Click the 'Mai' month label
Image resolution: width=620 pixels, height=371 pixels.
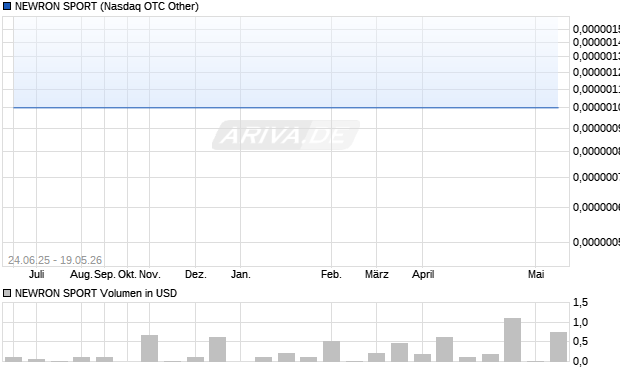click(x=536, y=274)
